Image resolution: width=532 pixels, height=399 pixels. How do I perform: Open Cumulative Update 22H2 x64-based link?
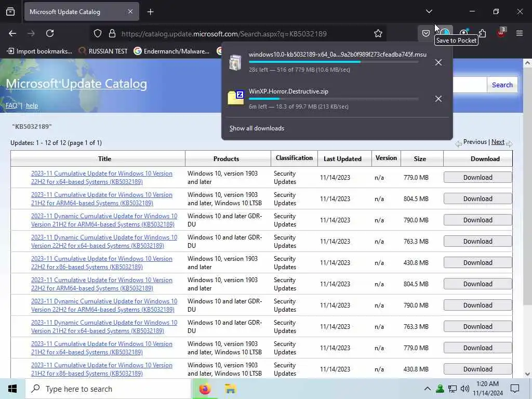coord(102,178)
